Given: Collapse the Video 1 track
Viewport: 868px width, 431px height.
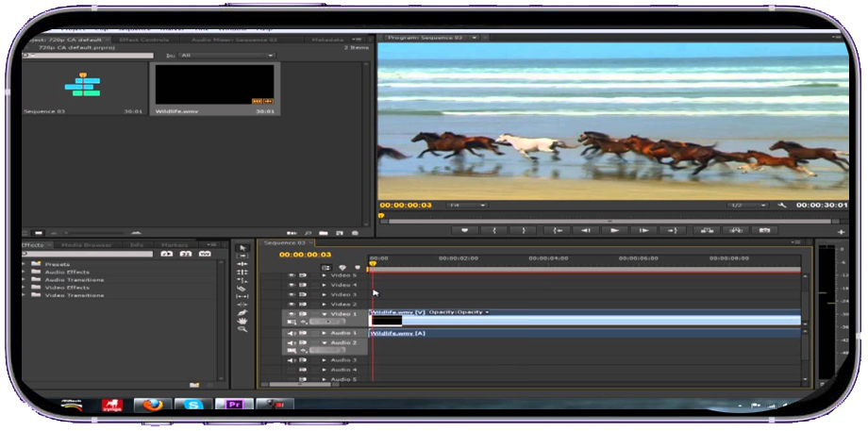Looking at the screenshot, I should (x=325, y=314).
